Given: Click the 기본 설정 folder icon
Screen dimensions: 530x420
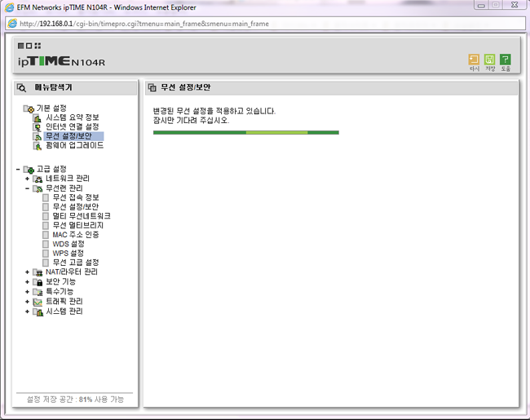Looking at the screenshot, I should [29, 108].
